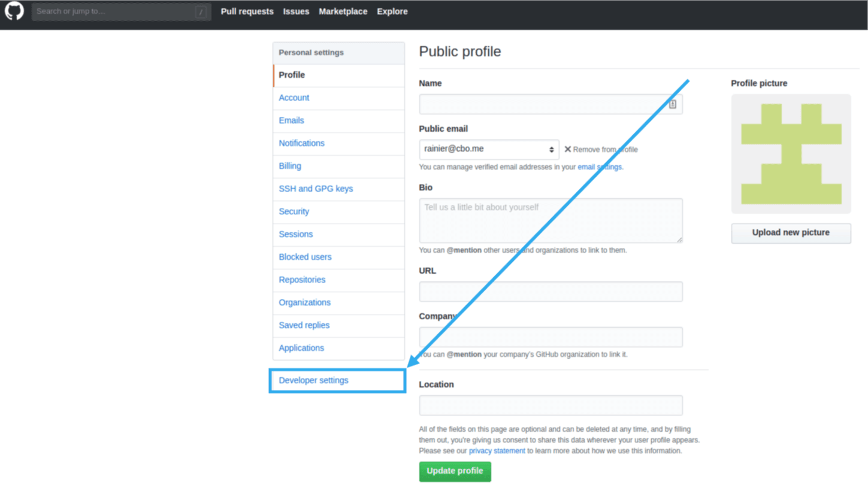Open Account settings in the sidebar

pyautogui.click(x=338, y=98)
